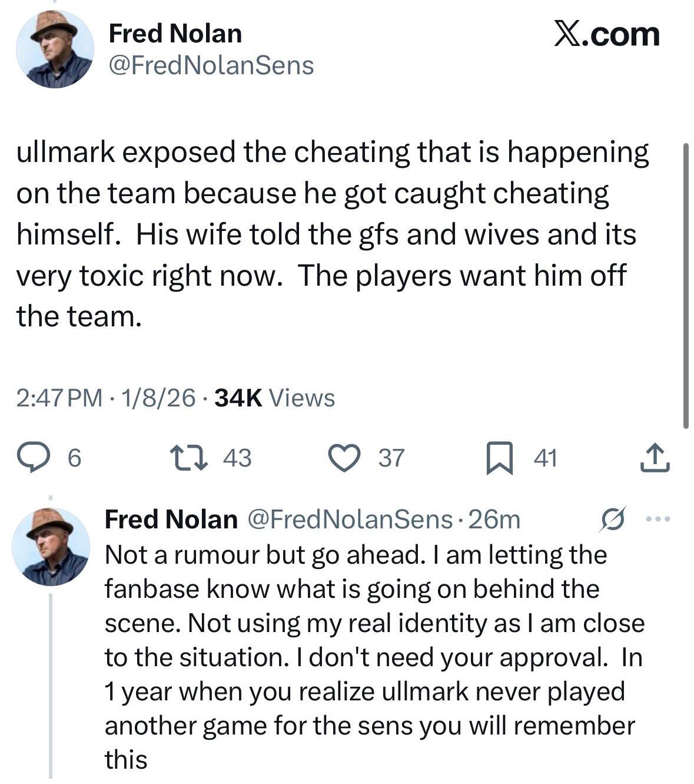Click the reply speech bubble icon
Image resolution: width=694 pixels, height=784 pixels.
click(40, 458)
